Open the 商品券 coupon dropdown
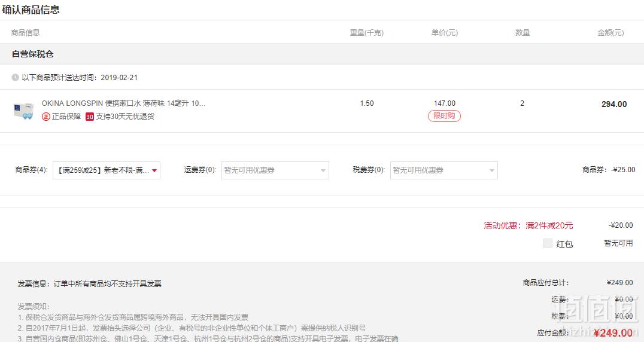Screen dimensions: 644x342 click(x=107, y=170)
